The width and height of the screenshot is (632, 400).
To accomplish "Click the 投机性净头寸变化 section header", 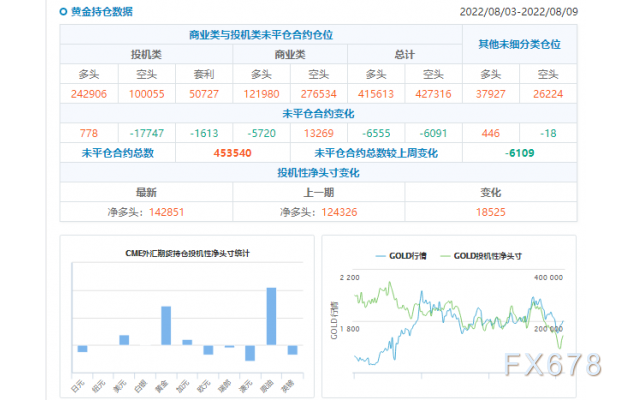I will coord(318,173).
